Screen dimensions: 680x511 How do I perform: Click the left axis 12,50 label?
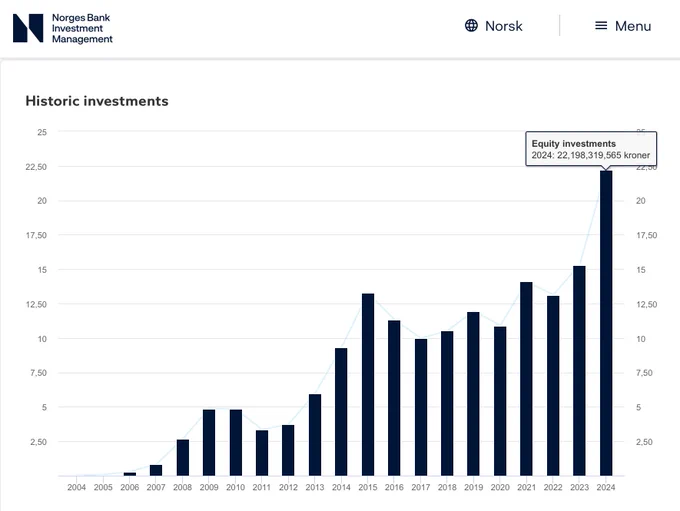(x=36, y=305)
